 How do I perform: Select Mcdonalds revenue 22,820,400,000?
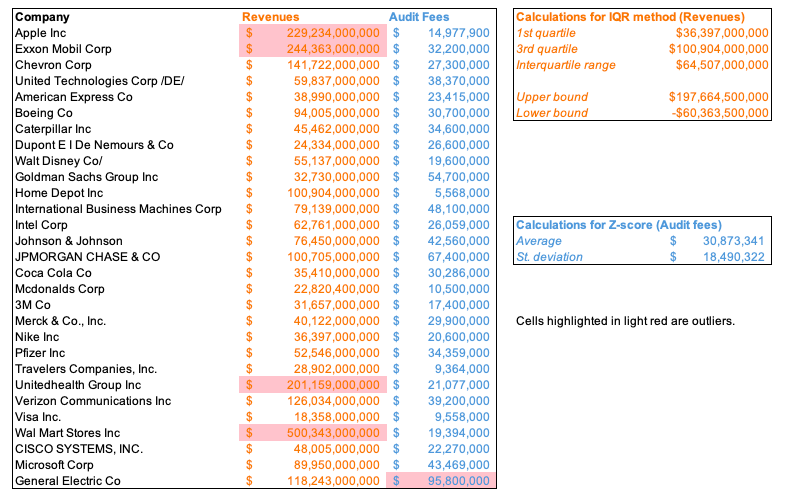point(336,289)
